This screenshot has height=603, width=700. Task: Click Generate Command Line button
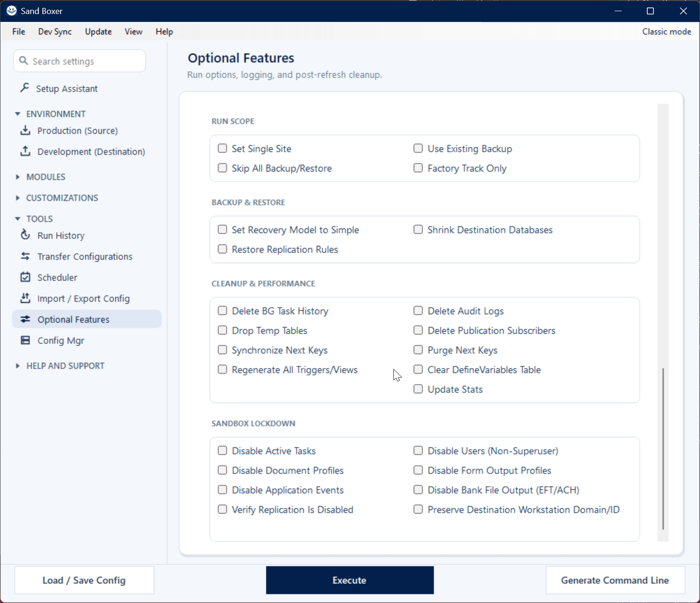click(615, 580)
